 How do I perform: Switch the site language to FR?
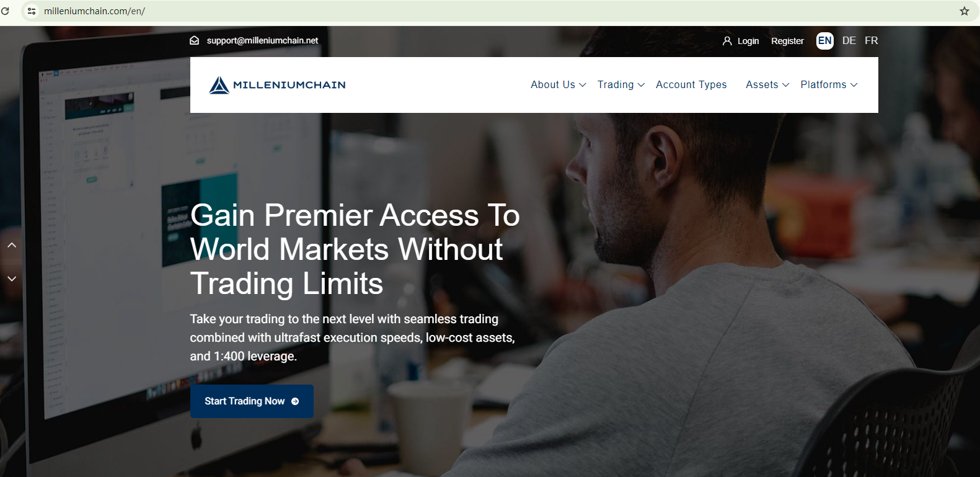872,40
